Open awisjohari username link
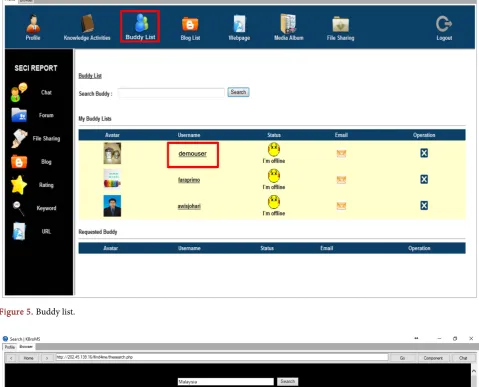This screenshot has height=387, width=479. point(189,206)
